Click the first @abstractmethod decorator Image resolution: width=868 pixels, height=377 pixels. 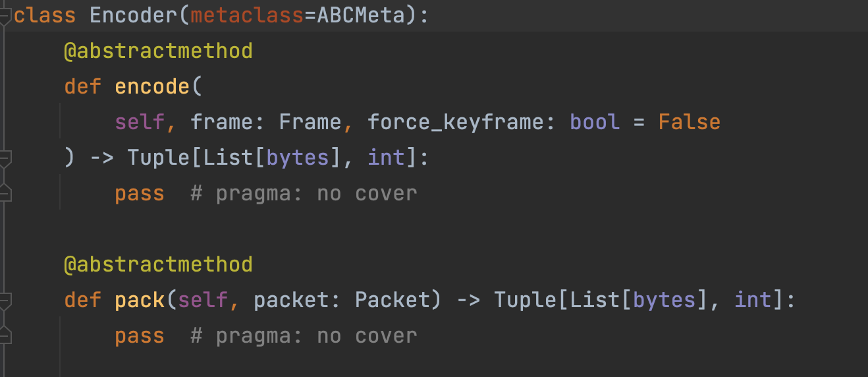(158, 51)
